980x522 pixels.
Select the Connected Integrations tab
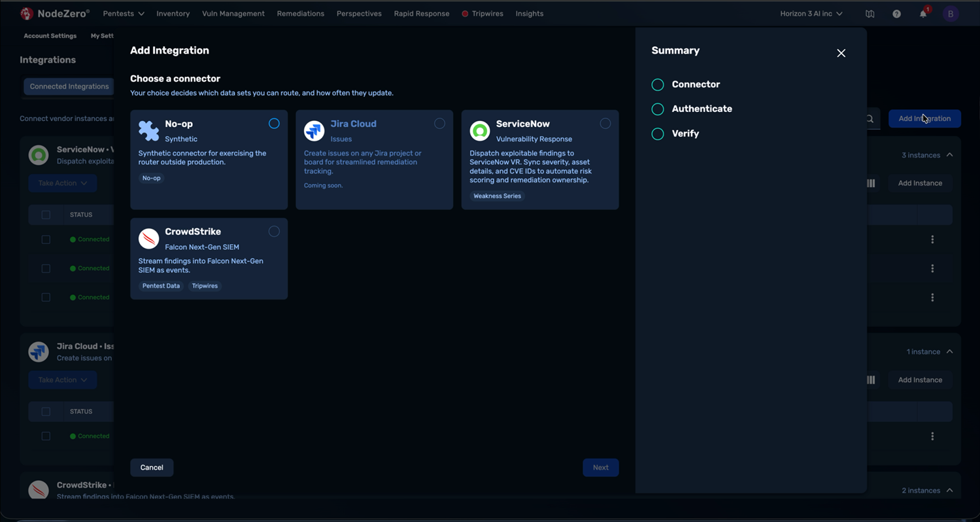pos(69,86)
